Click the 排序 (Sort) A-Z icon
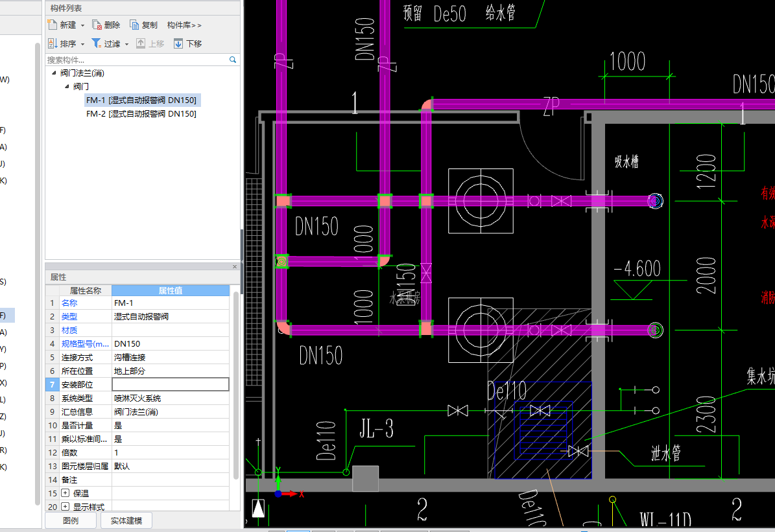Image resolution: width=775 pixels, height=532 pixels. 53,43
